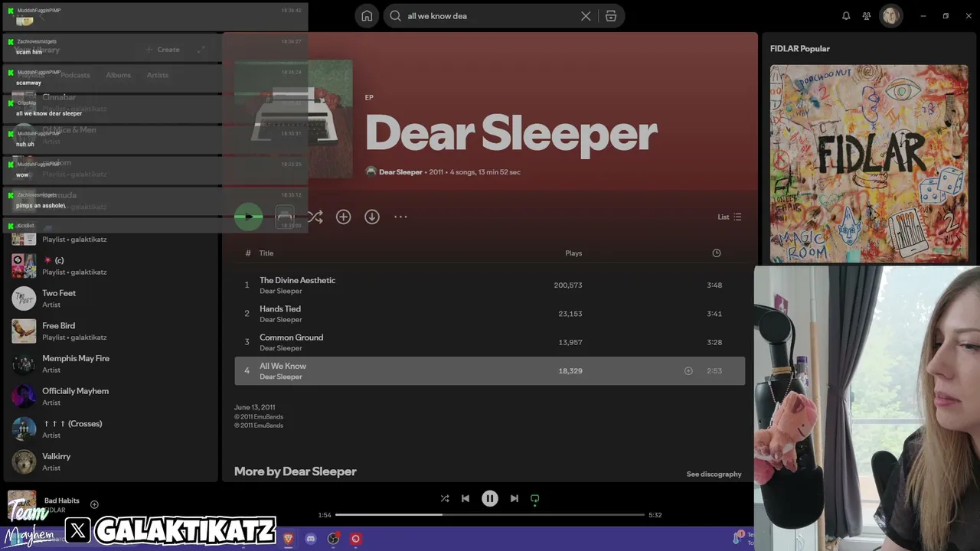Go to Spotify Home

coord(367,16)
